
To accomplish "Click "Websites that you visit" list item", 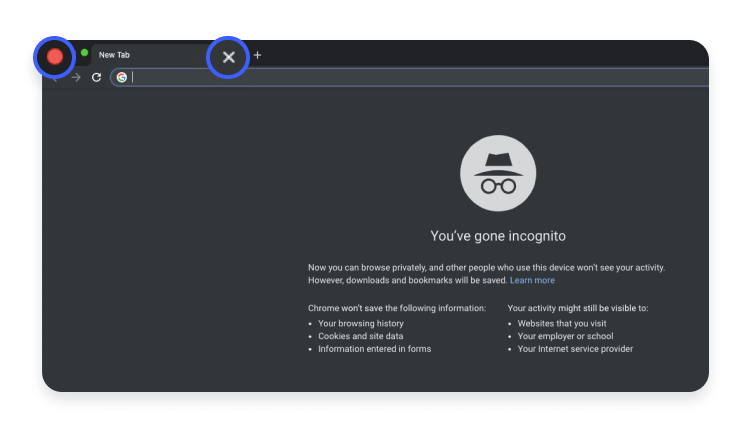I will (x=562, y=323).
